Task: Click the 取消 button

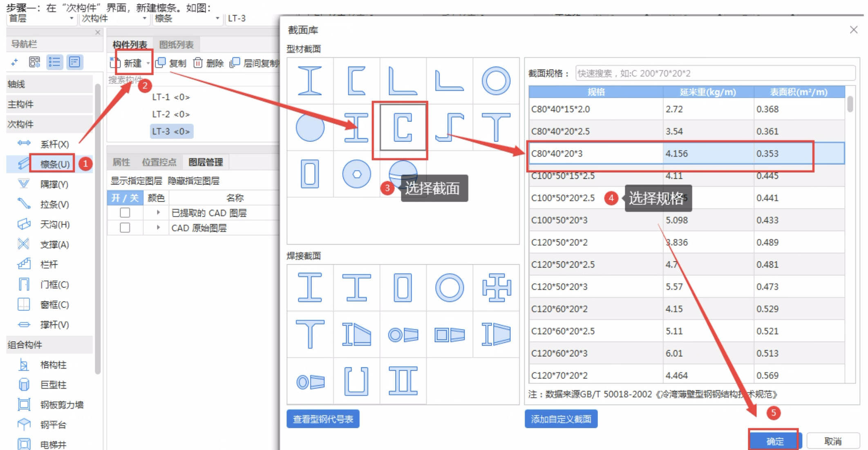Action: (833, 441)
